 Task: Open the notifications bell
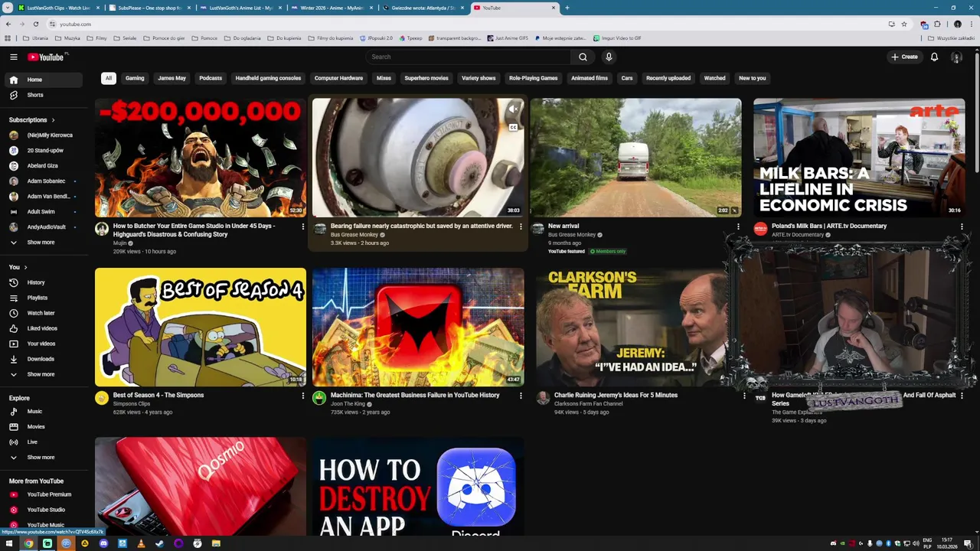point(934,57)
